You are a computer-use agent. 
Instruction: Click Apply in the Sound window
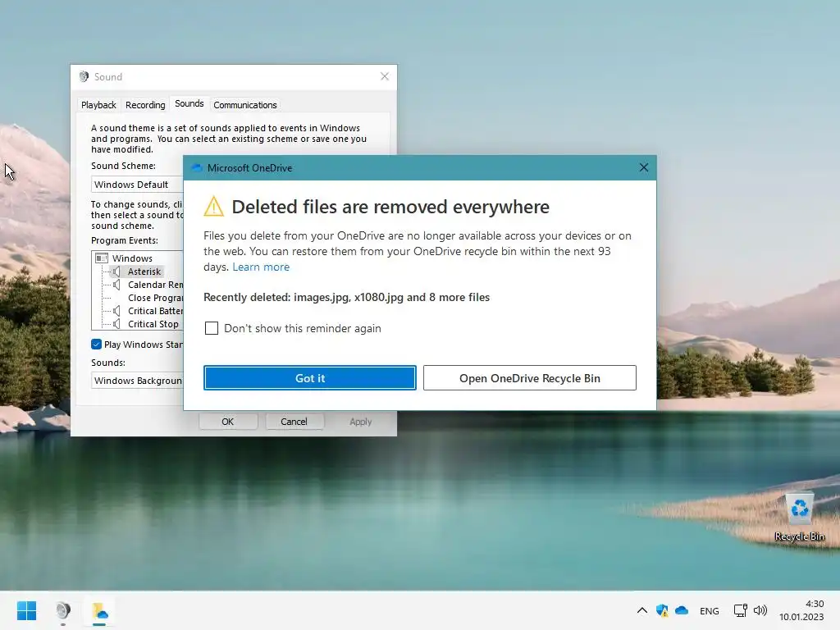[361, 422]
